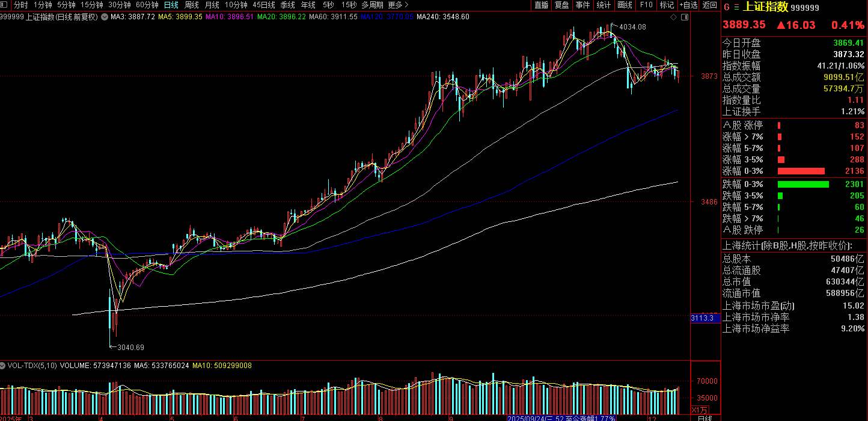Activate the 画线 drawing tool
Viewport: 868px width, 421px height.
[x=625, y=5]
